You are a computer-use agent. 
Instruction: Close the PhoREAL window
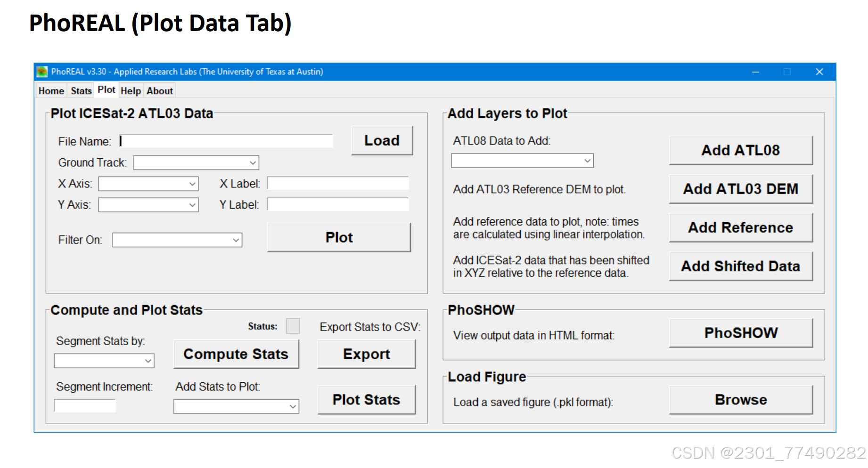(819, 72)
